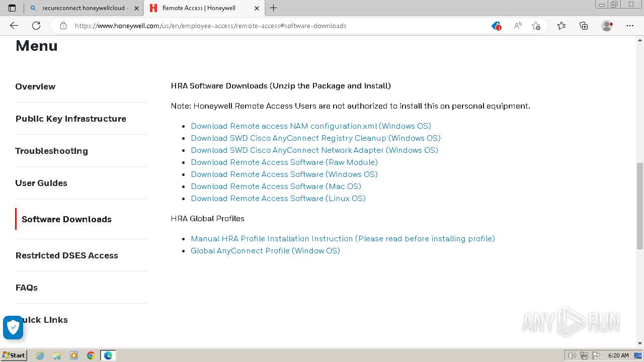Select Software Downloads in the menu

tap(66, 219)
